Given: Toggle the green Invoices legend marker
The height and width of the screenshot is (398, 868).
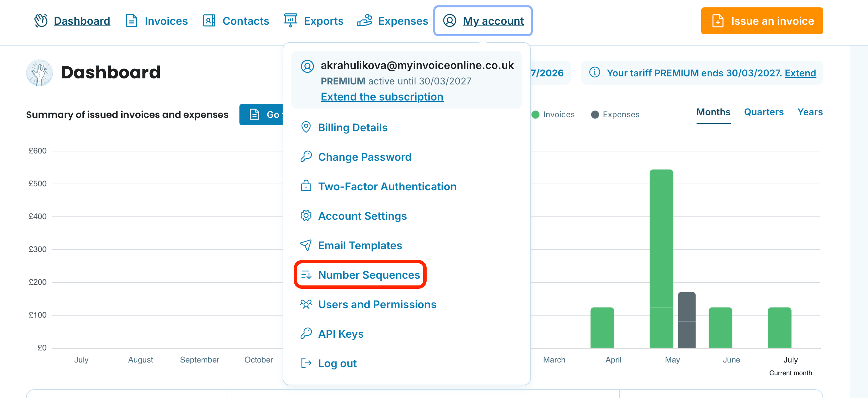Looking at the screenshot, I should tap(535, 115).
